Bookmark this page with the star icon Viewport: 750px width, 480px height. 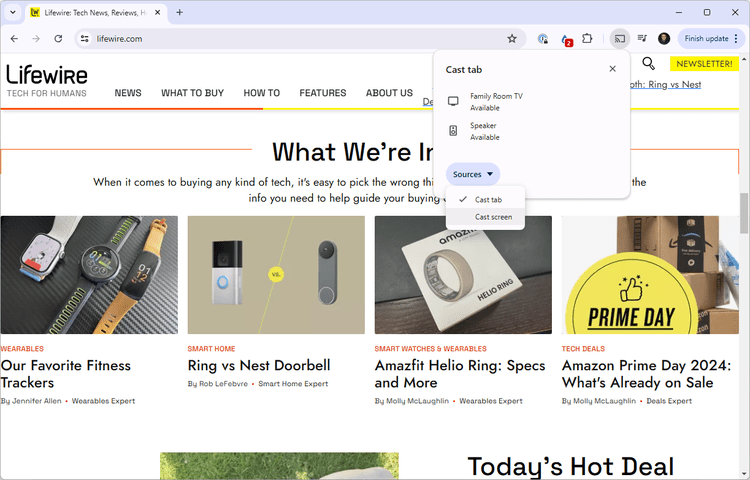point(512,39)
